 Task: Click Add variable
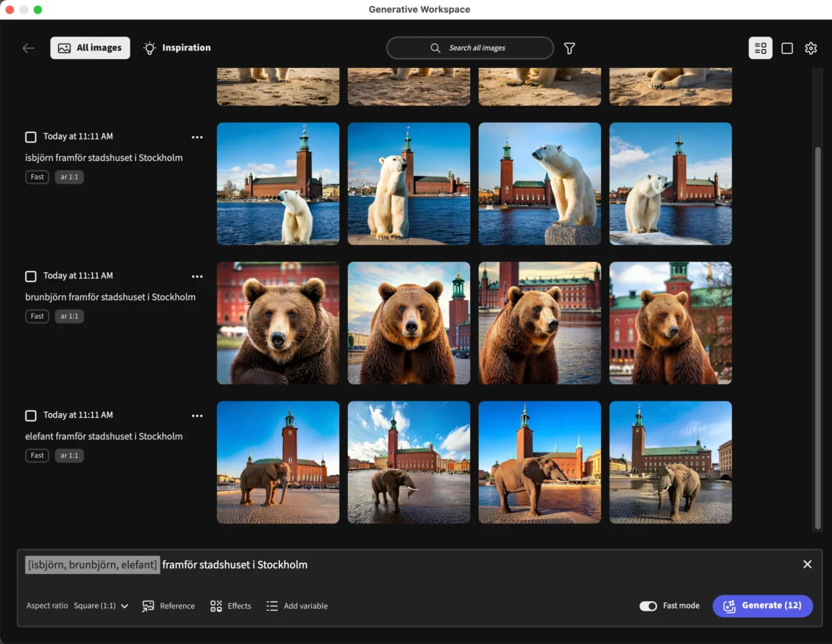[297, 606]
